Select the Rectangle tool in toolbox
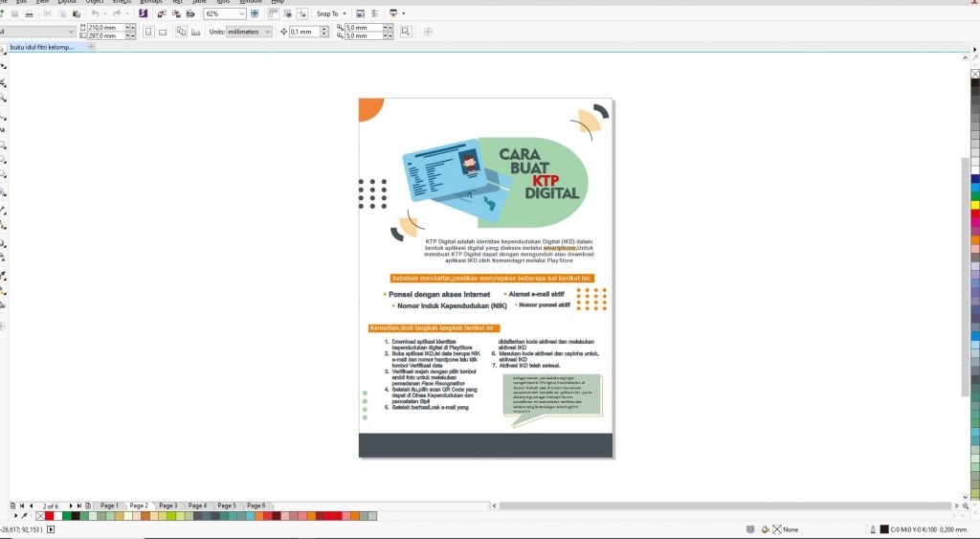Viewport: 980px width, 539px height. click(3, 145)
